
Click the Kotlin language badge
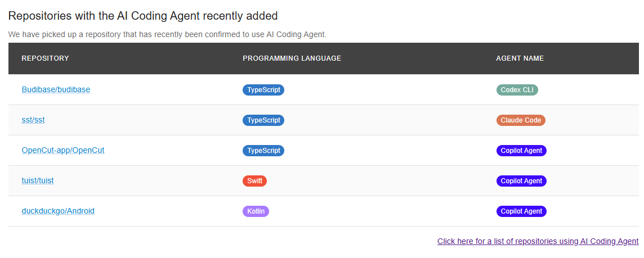(x=256, y=211)
